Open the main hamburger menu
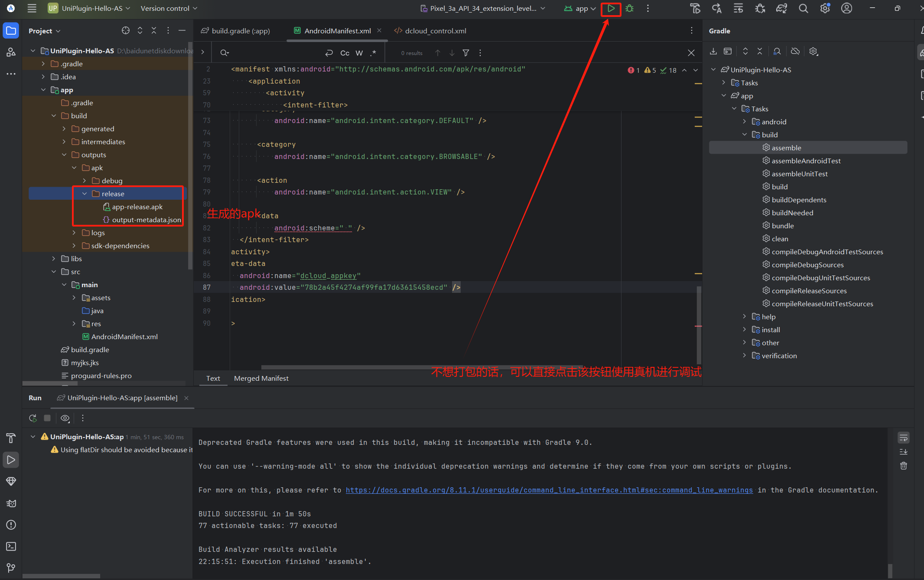This screenshot has width=924, height=580. (32, 8)
